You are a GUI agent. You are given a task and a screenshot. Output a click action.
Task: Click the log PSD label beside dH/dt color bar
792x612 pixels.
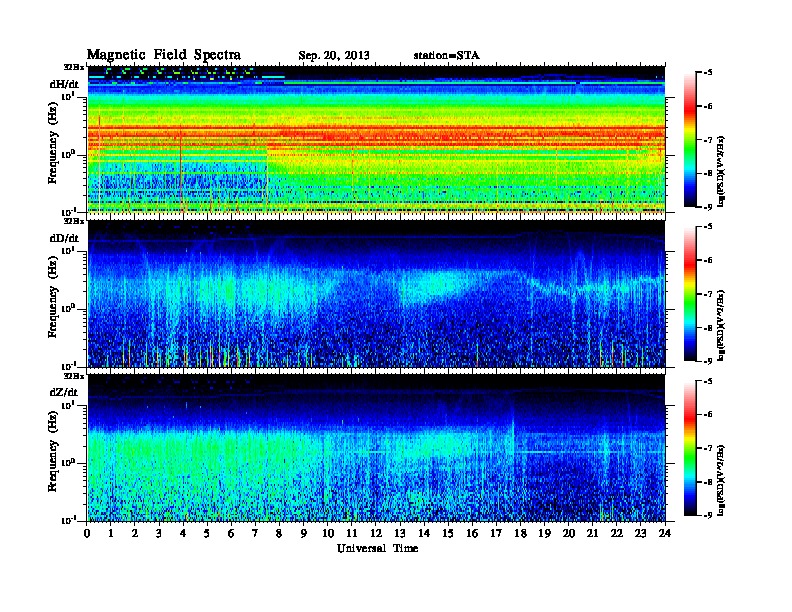click(722, 171)
